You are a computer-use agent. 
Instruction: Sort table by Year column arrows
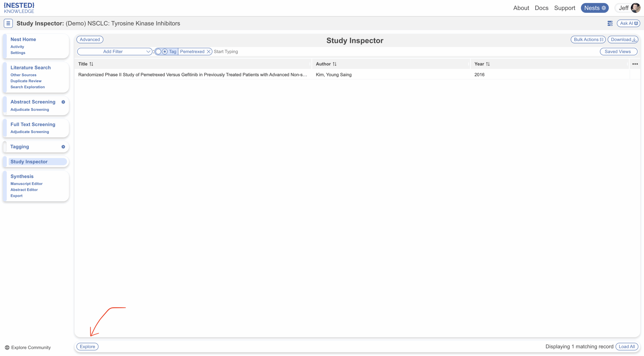488,64
